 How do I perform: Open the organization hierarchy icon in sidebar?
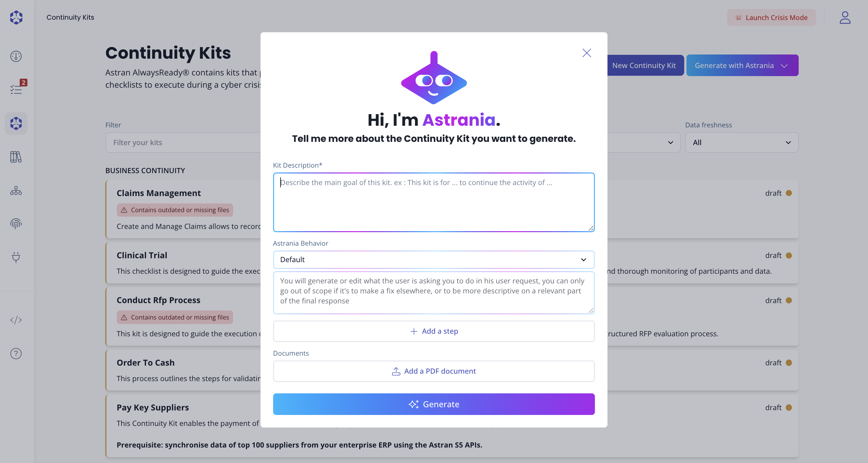(16, 190)
